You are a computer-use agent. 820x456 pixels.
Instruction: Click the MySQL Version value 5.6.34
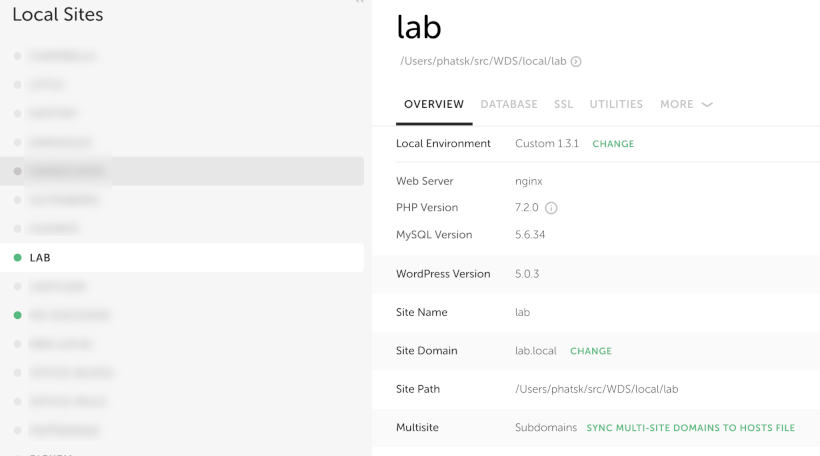tap(530, 235)
